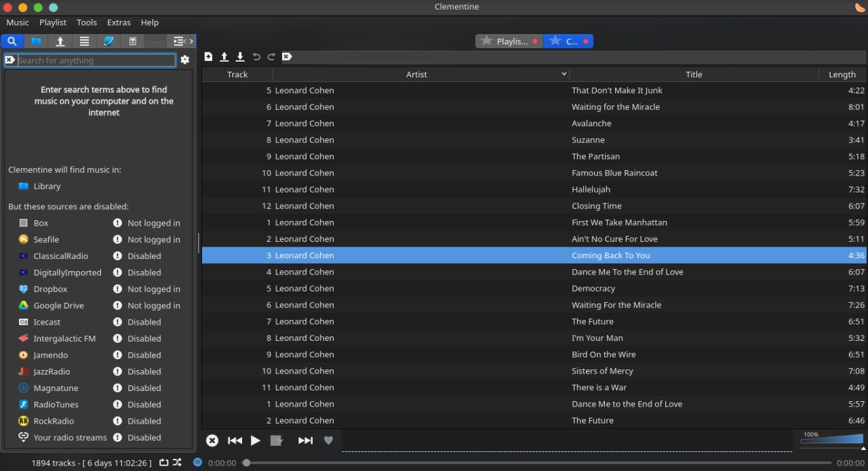Image resolution: width=868 pixels, height=471 pixels.
Task: Show more sidebar tabs with right arrow
Action: click(x=191, y=41)
